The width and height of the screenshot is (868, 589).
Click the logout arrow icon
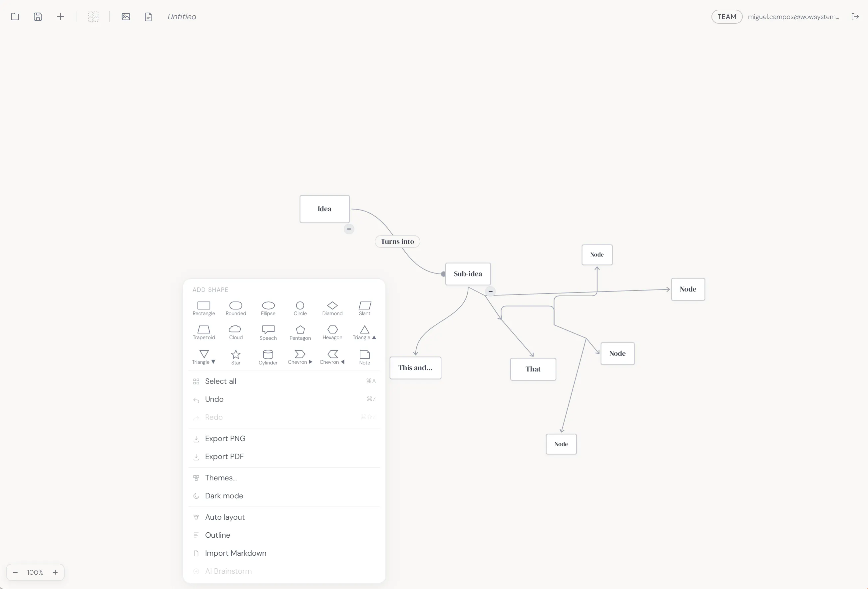(855, 16)
